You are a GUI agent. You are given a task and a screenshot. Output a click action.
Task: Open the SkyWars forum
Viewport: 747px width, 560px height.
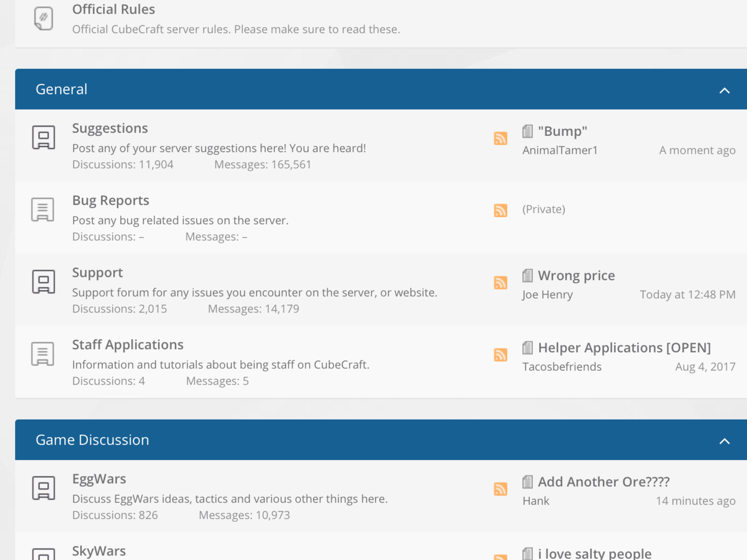tap(99, 551)
